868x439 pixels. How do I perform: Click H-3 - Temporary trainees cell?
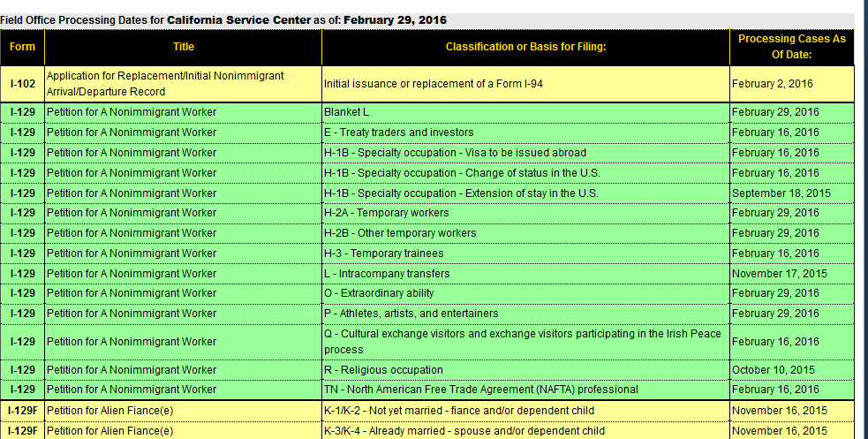pyautogui.click(x=525, y=254)
